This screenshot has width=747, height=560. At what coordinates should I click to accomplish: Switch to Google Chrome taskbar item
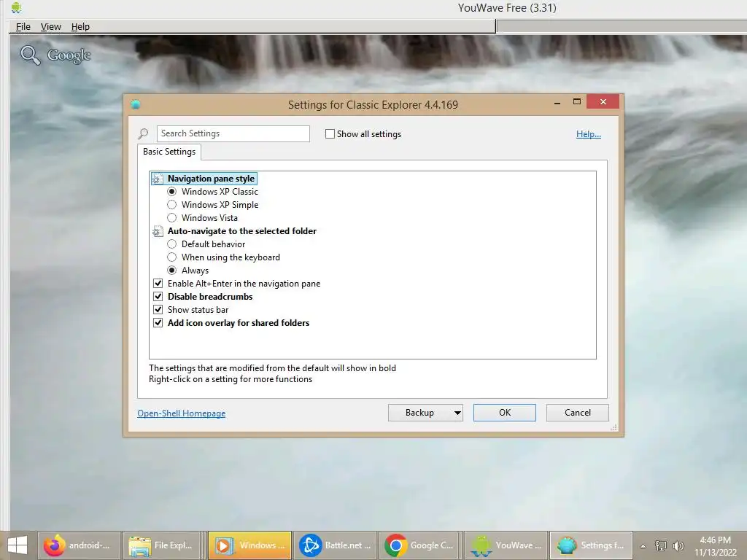(x=420, y=545)
